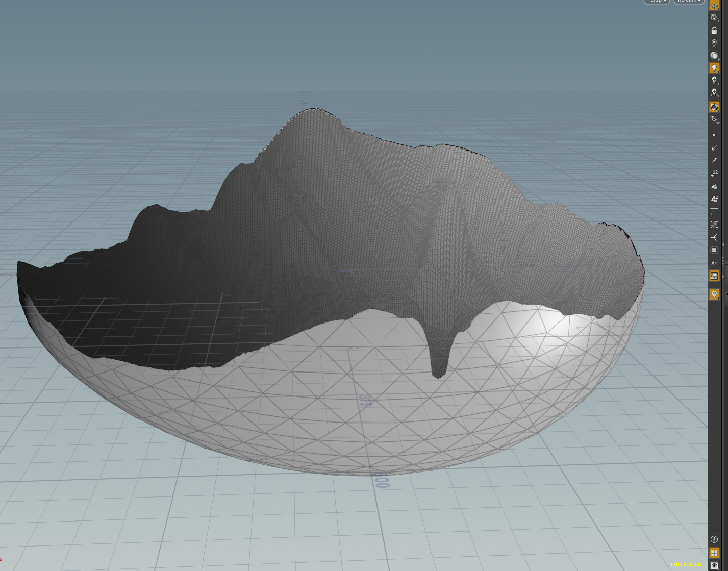Toggle the display materials checkered cube

pos(714,107)
